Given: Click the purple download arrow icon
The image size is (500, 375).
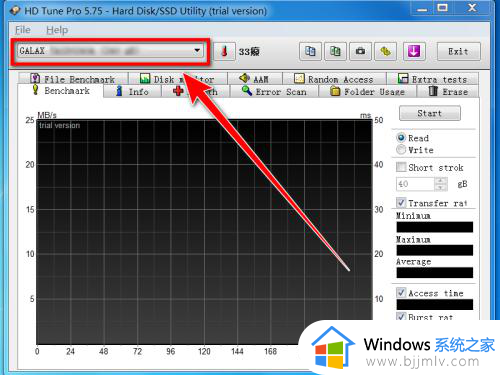Looking at the screenshot, I should tap(414, 51).
